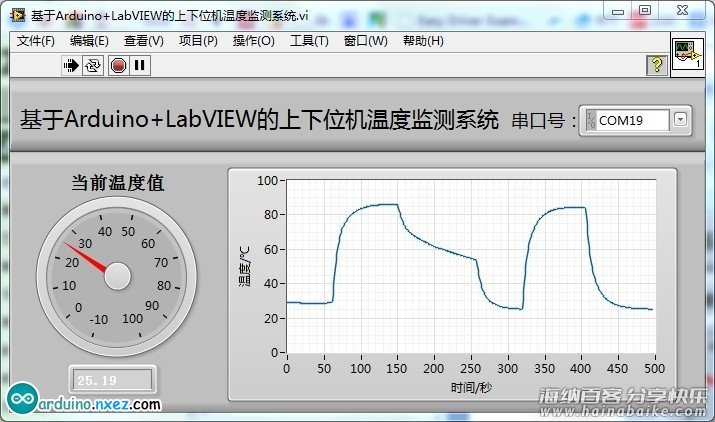Open the 项目(P) menu
Viewport: 715px width, 422px height.
(198, 41)
